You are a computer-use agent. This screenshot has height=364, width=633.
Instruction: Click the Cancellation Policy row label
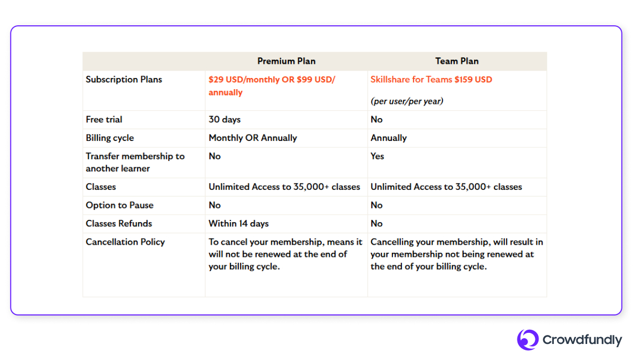(x=125, y=242)
